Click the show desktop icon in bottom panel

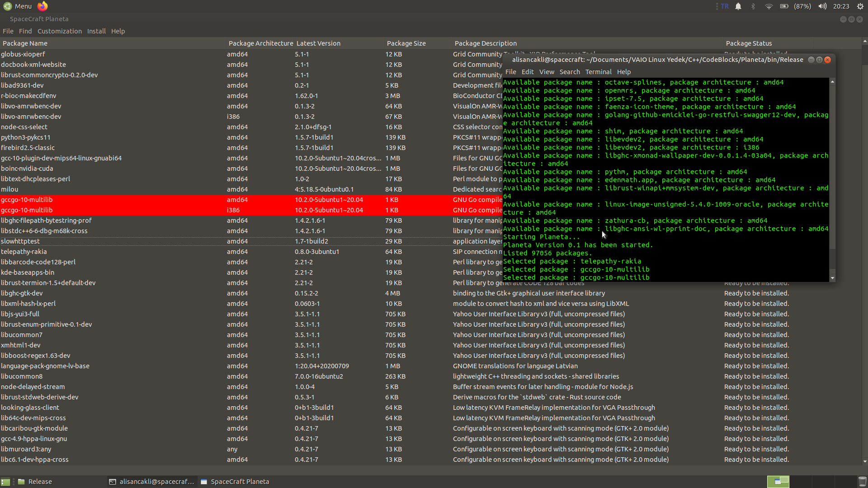[x=5, y=482]
